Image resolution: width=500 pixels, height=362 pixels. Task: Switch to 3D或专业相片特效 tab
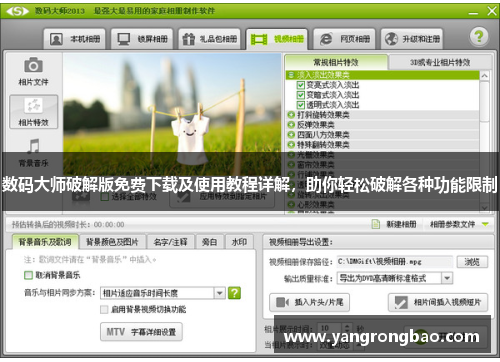(x=440, y=62)
